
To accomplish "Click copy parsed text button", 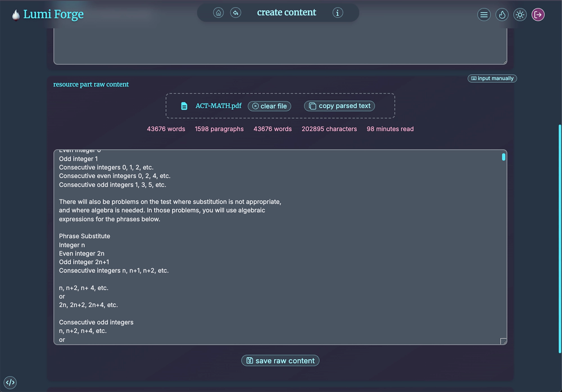I will click(339, 106).
